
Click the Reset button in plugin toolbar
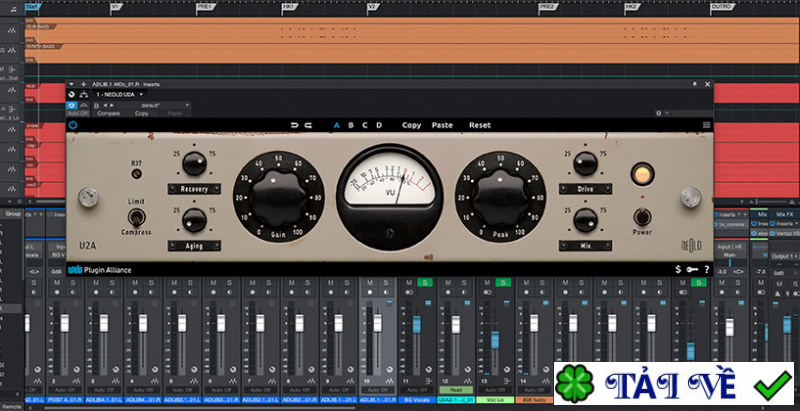pos(480,125)
